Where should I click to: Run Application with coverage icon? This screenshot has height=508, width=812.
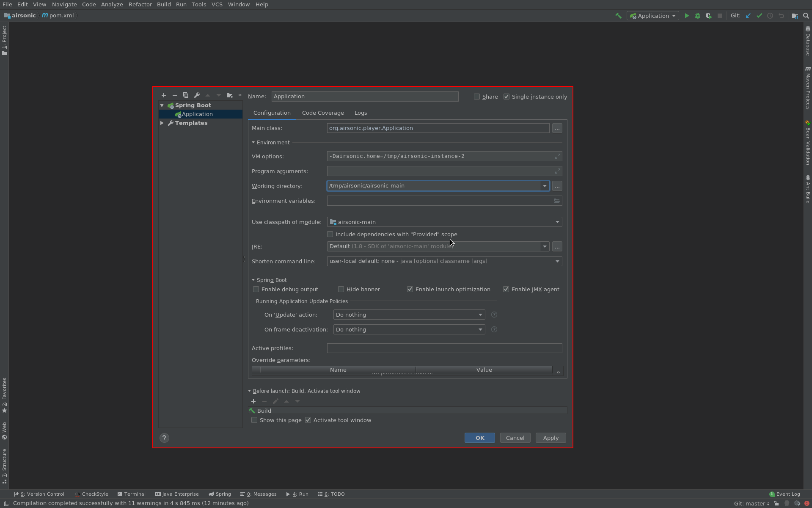(709, 16)
